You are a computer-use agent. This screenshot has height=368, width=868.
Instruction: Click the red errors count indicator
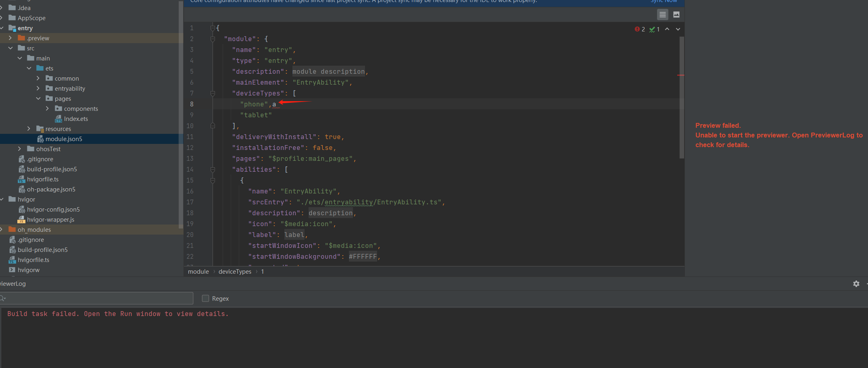(x=640, y=29)
